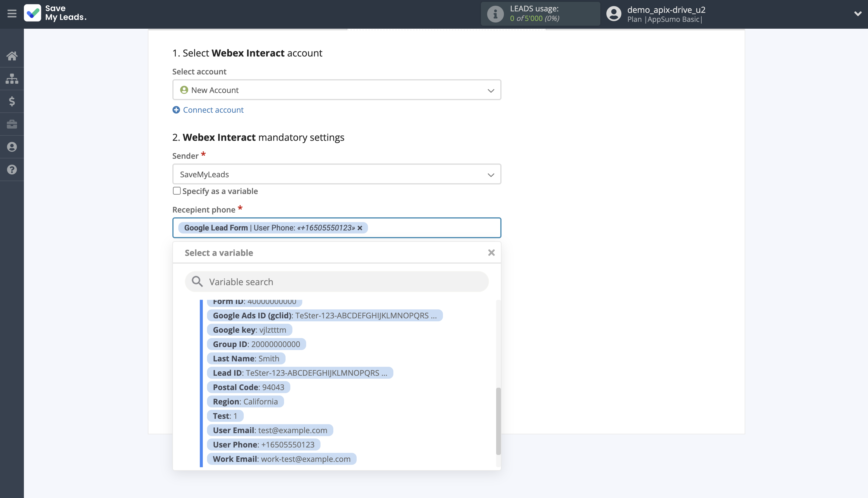Go to Home in sidebar
This screenshot has height=498, width=868.
[x=12, y=56]
